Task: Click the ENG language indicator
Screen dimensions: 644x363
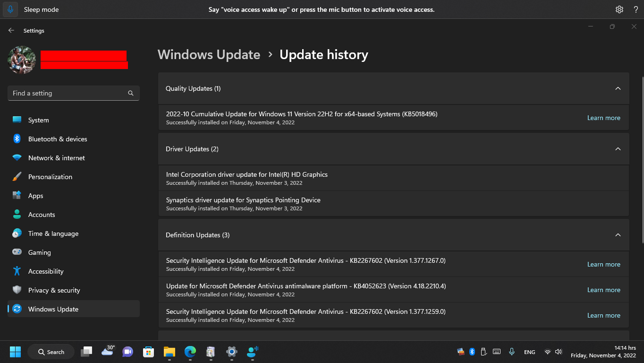Action: click(x=530, y=352)
